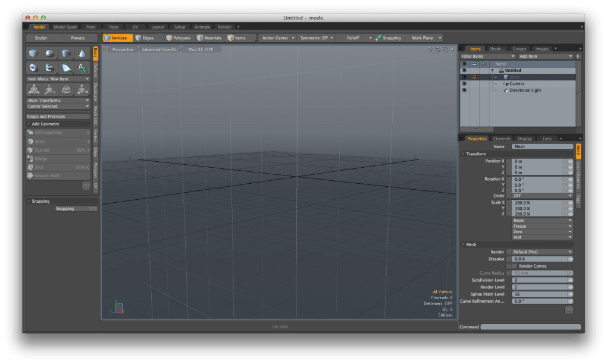Select the Torus primitive tool
Screen dimensions: 607x364
(x=33, y=68)
